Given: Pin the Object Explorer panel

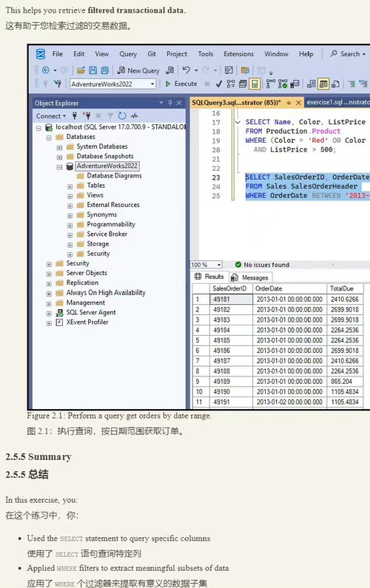Looking at the screenshot, I should [170, 102].
